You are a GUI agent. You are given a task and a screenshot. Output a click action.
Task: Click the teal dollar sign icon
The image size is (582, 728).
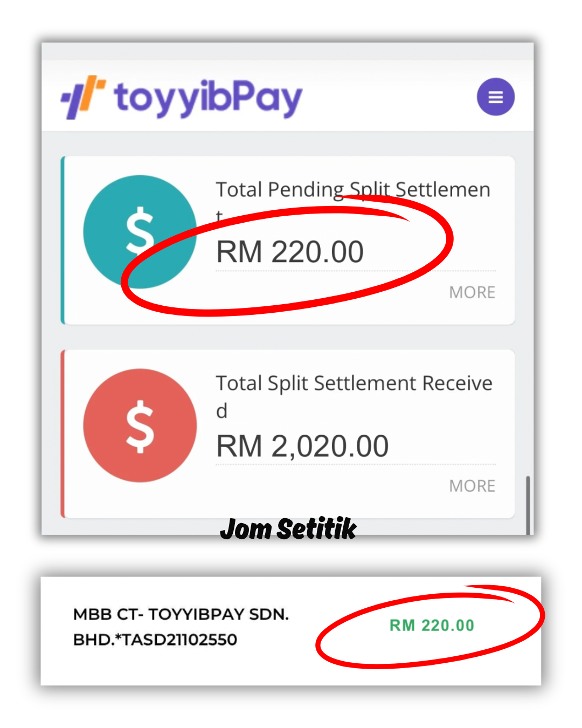tap(140, 231)
